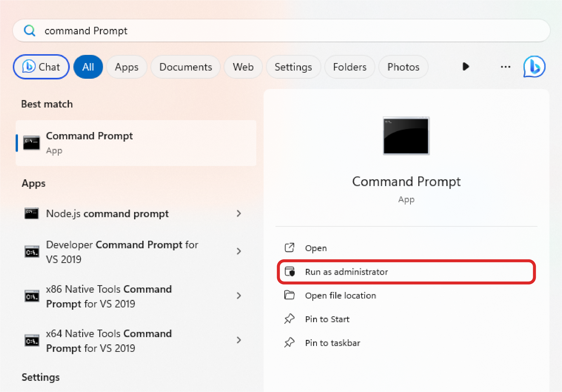Viewport: 562px width, 392px height.
Task: Click the Node.js command prompt icon
Action: (x=31, y=214)
